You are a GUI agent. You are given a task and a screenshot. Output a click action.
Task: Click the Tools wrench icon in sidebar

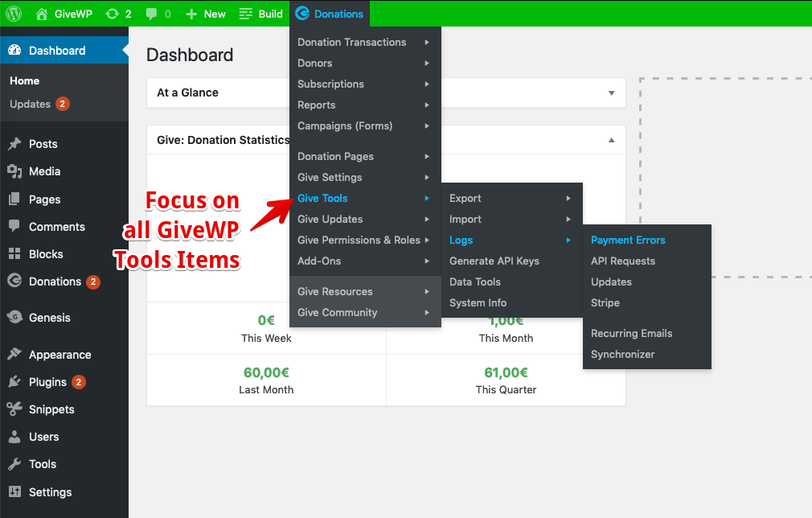[14, 463]
